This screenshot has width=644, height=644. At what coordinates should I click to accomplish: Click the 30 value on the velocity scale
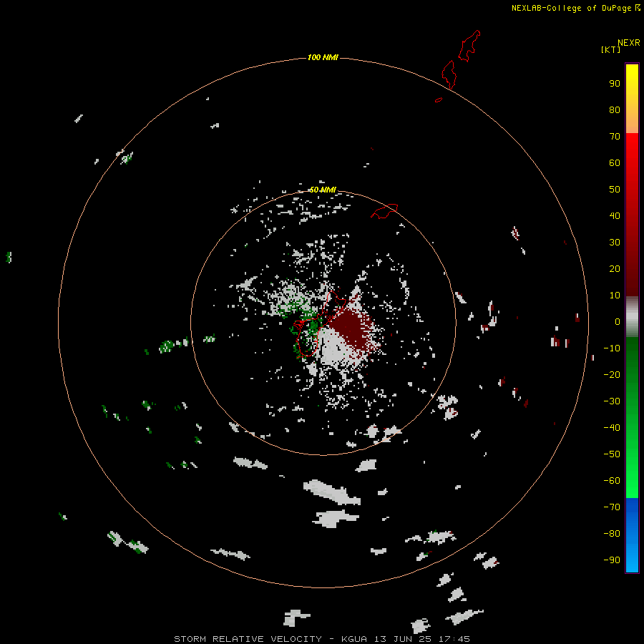pos(615,243)
